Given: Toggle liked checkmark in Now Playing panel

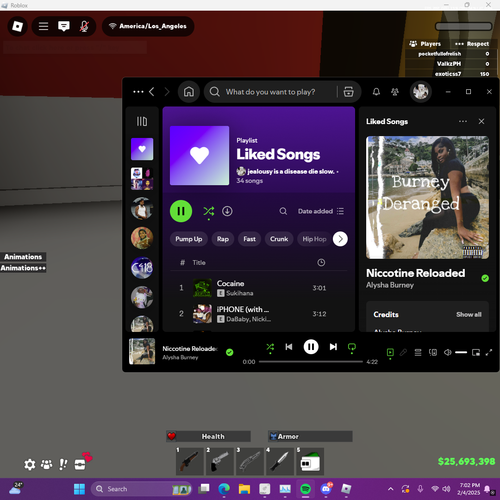Looking at the screenshot, I should coord(485,278).
